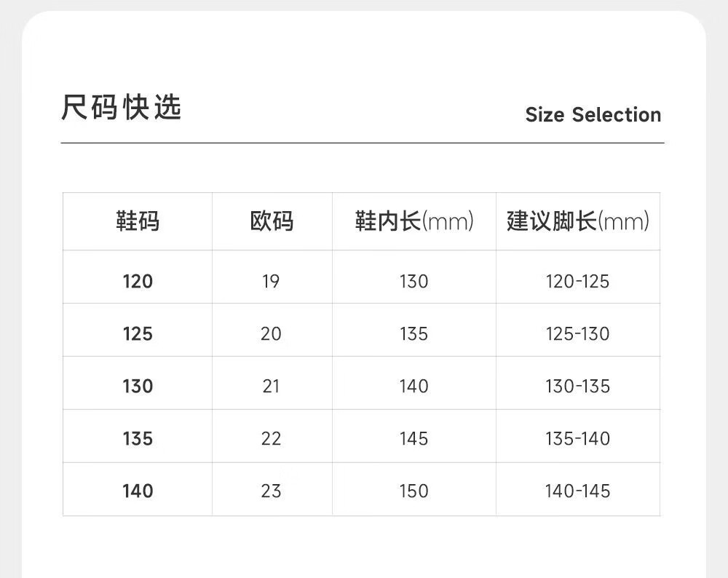Viewport: 728px width, 578px height.
Task: Click the 140-145 foot length range
Action: click(577, 491)
